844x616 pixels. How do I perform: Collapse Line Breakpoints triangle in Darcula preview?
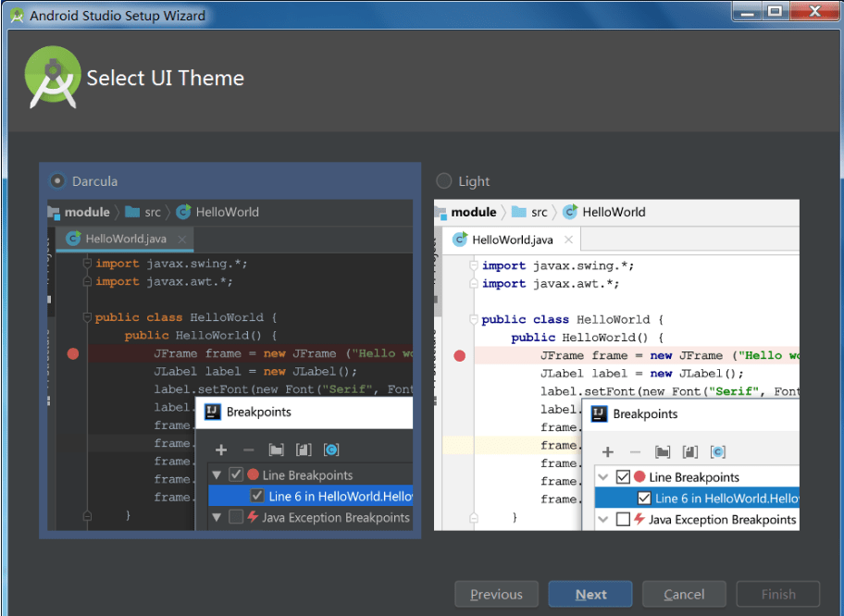[x=217, y=475]
